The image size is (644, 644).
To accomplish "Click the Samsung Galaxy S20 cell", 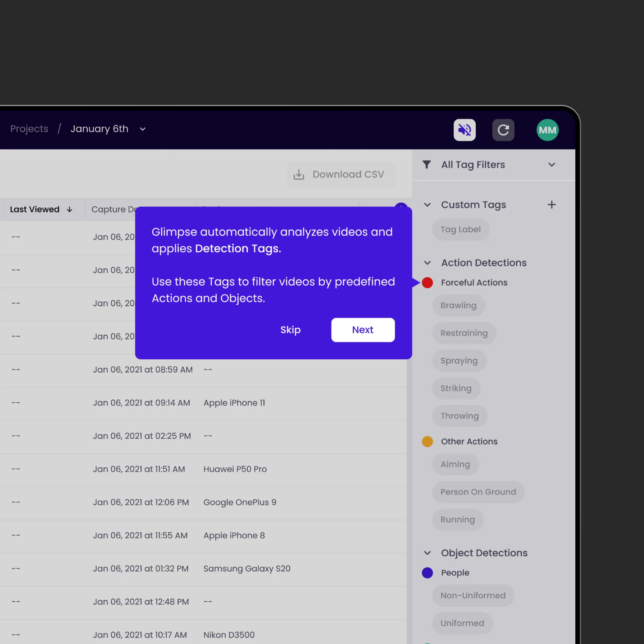I will pos(247,569).
